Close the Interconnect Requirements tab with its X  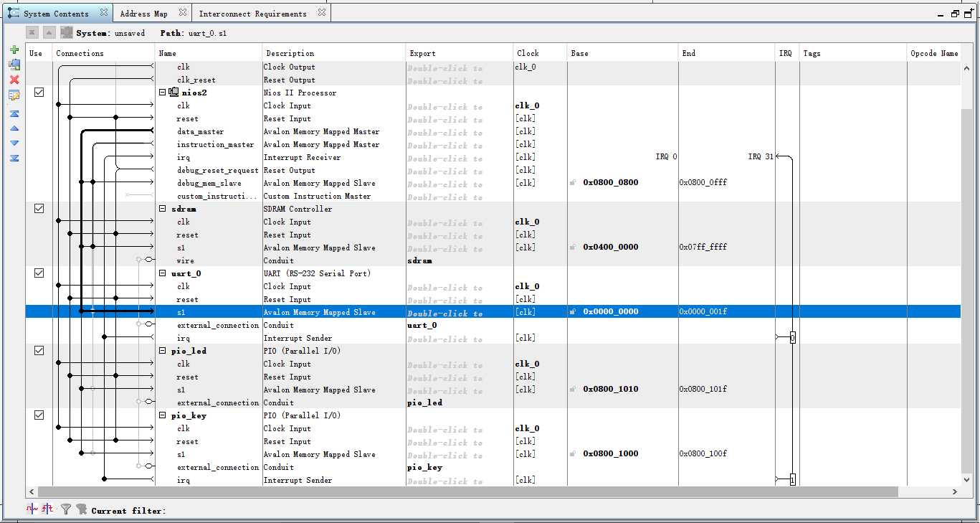pyautogui.click(x=321, y=12)
